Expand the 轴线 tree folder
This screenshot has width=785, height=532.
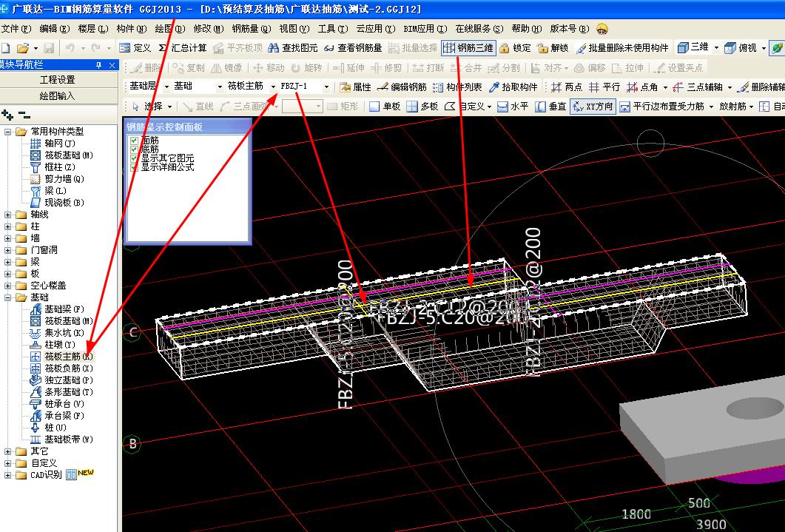(x=7, y=215)
